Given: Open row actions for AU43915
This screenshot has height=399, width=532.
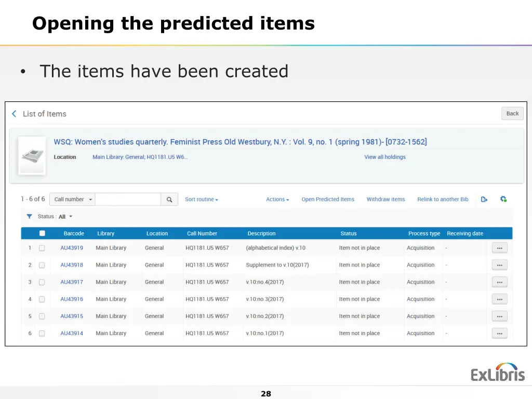Looking at the screenshot, I should tap(499, 316).
